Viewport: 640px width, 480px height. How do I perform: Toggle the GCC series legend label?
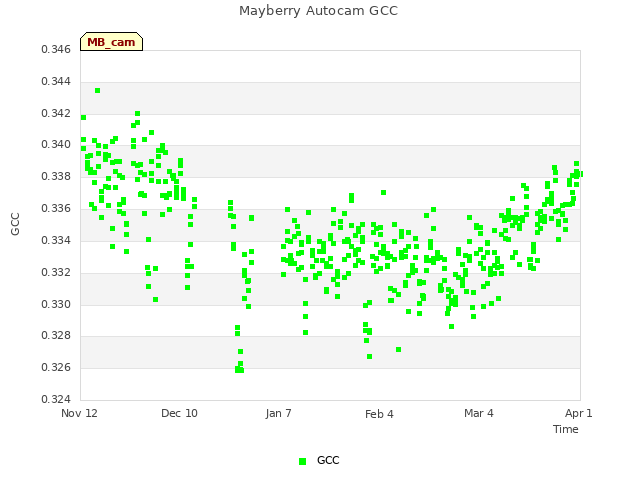(x=328, y=460)
